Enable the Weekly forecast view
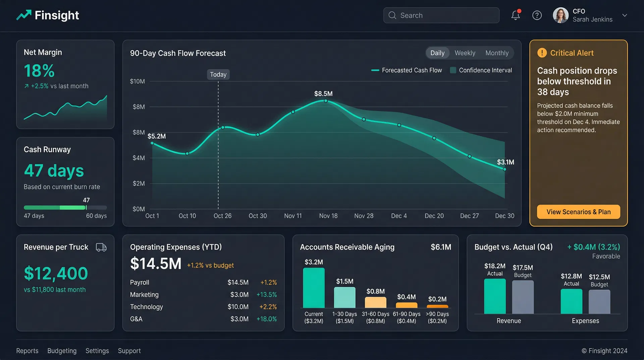The height and width of the screenshot is (360, 644). pos(465,53)
